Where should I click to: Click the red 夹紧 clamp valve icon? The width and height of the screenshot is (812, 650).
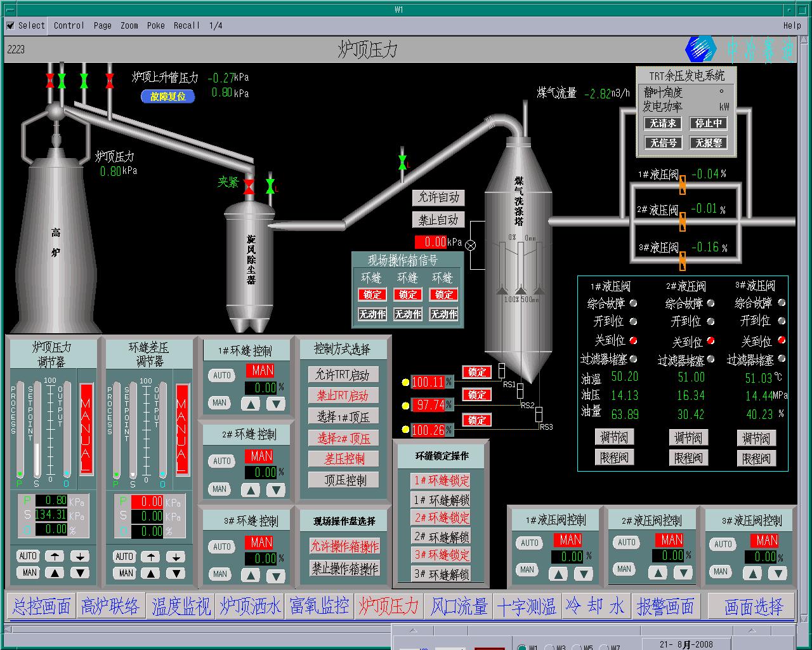point(249,187)
